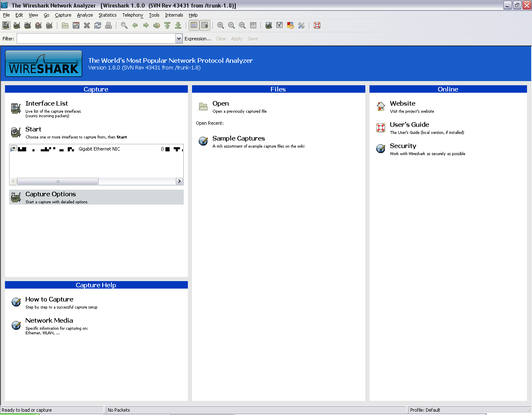Toggle packet list colorization
The width and height of the screenshot is (532, 415).
click(194, 25)
